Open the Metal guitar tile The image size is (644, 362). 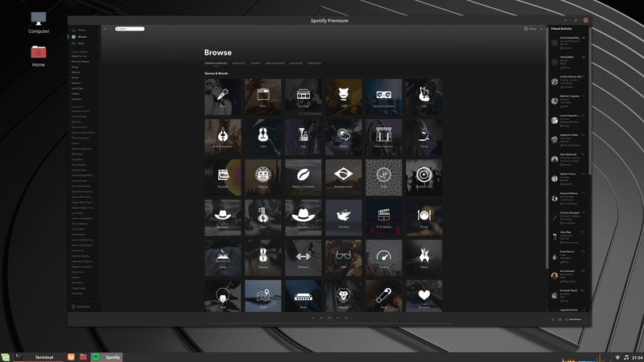[x=424, y=257]
